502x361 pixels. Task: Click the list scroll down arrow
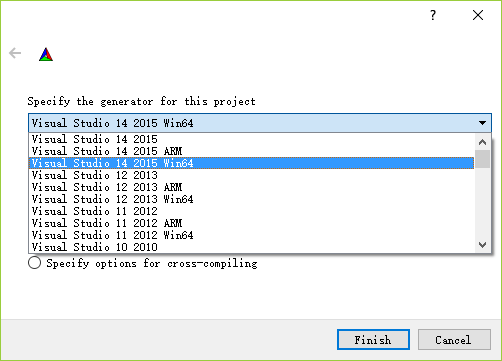tap(482, 245)
